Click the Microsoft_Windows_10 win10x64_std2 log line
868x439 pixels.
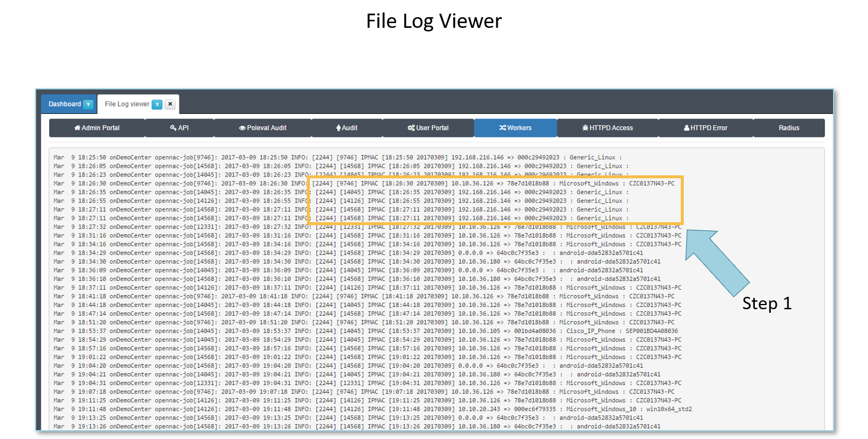point(372,409)
